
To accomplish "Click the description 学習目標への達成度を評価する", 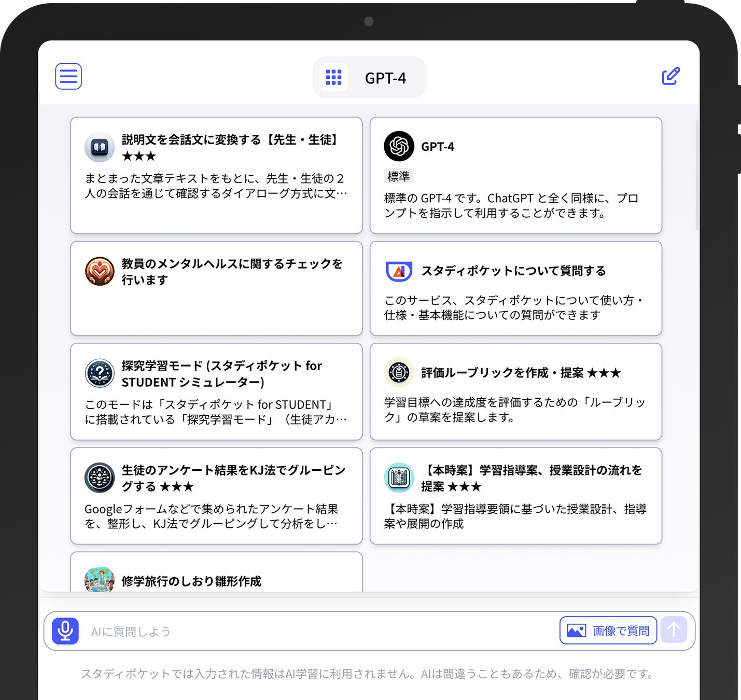I will [515, 410].
